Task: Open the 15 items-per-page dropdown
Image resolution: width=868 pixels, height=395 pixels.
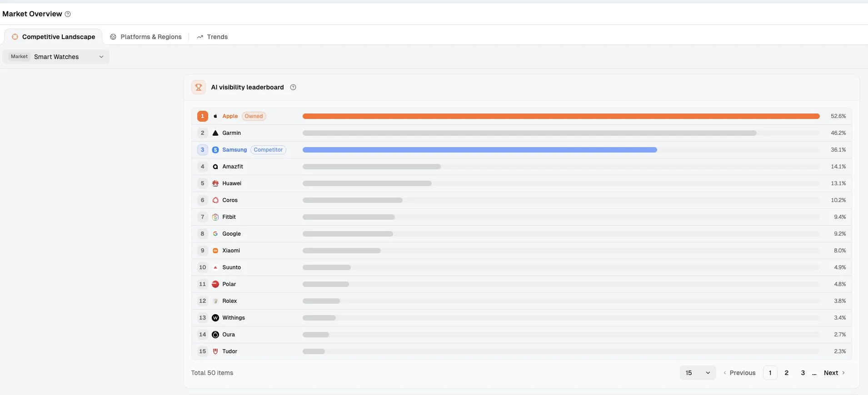Action: pyautogui.click(x=698, y=373)
